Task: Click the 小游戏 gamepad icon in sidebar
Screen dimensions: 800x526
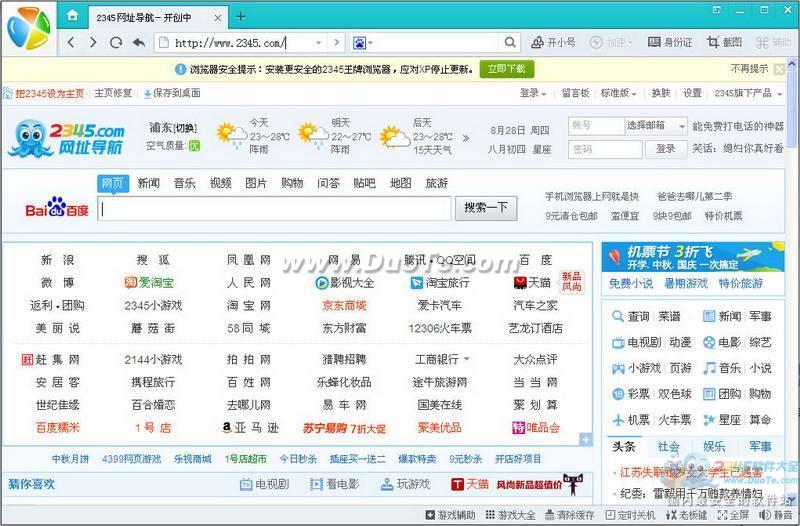Action: pyautogui.click(x=618, y=368)
